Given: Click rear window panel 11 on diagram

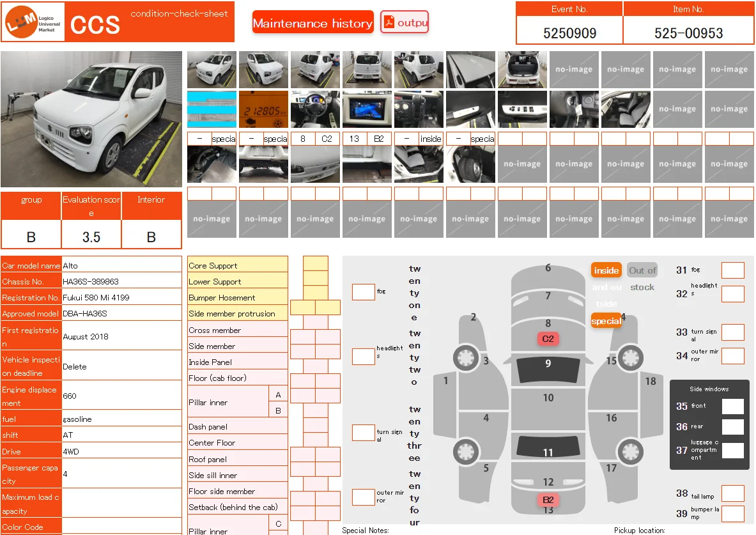Looking at the screenshot, I should pyautogui.click(x=548, y=447).
